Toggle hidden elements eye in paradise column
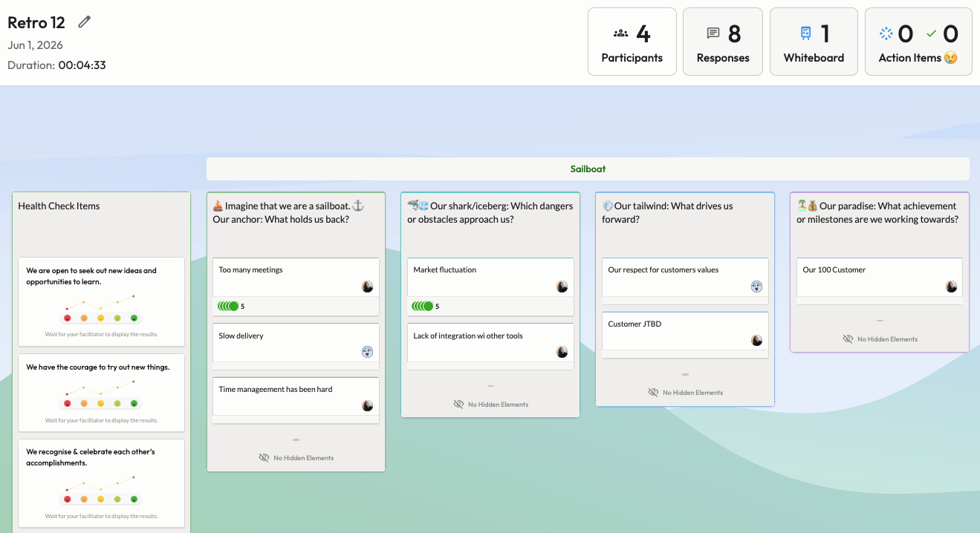Viewport: 980px width, 533px height. (848, 339)
